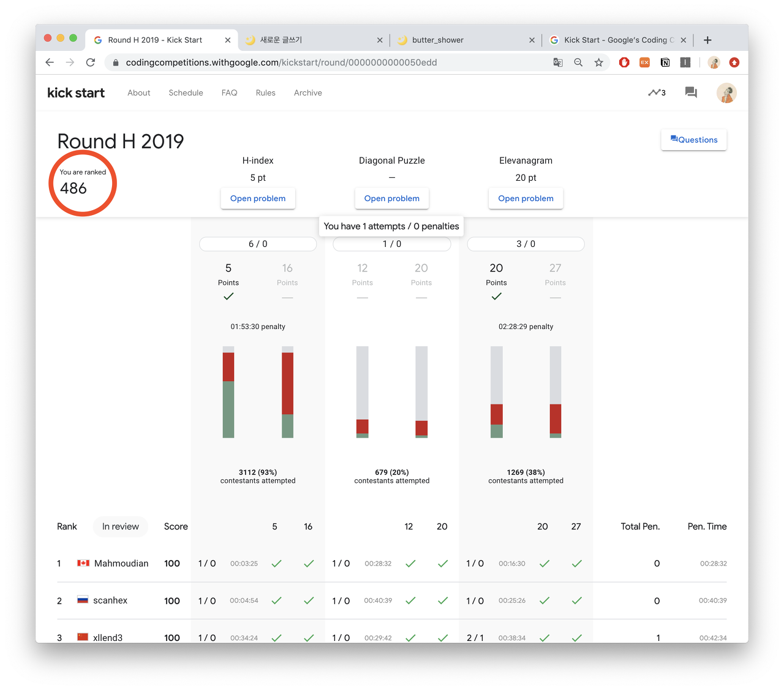784x690 pixels.
Task: Open the Chrome profile avatar in toolbar
Action: pyautogui.click(x=714, y=63)
